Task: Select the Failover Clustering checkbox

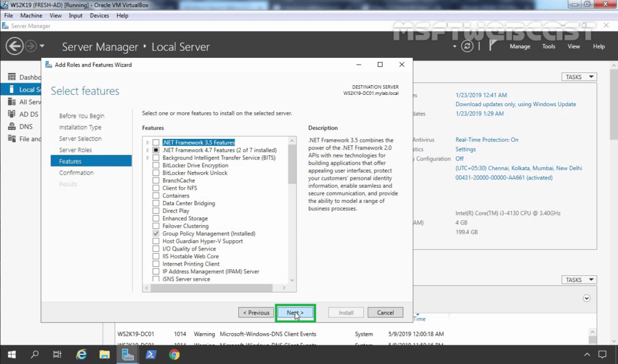Action: click(x=156, y=226)
